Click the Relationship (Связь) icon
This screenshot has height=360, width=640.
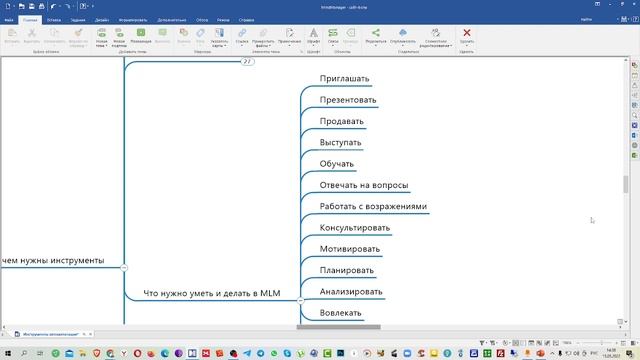[x=333, y=33]
